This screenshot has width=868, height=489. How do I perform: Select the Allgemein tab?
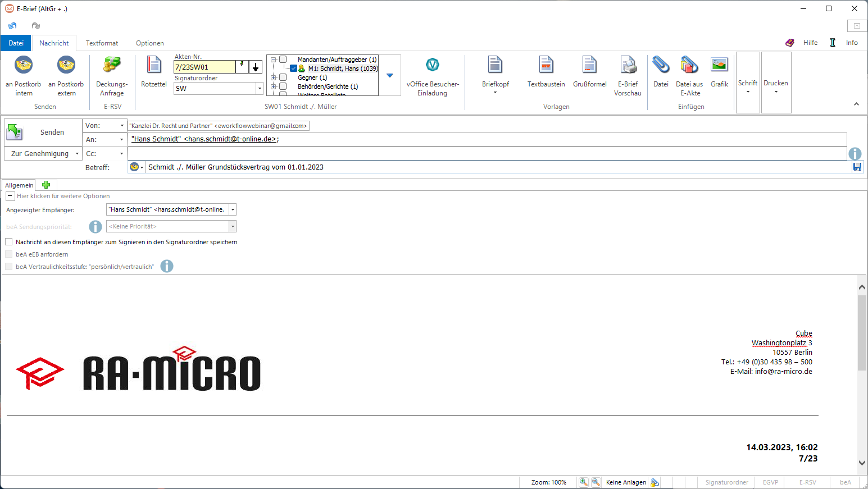click(19, 185)
